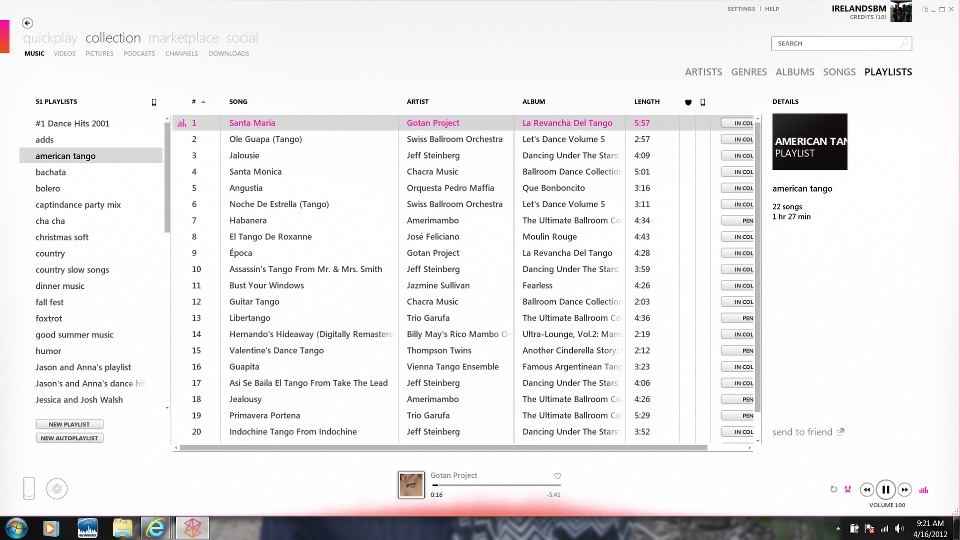The width and height of the screenshot is (960, 540).
Task: Open the now playing visualizer icon
Action: 924,489
